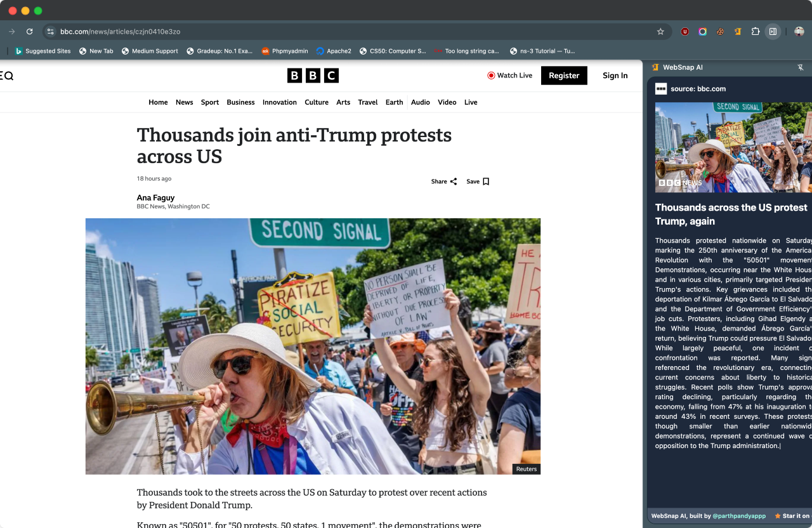The image size is (812, 528).
Task: Pin the WebSnap AI side panel
Action: pos(801,67)
